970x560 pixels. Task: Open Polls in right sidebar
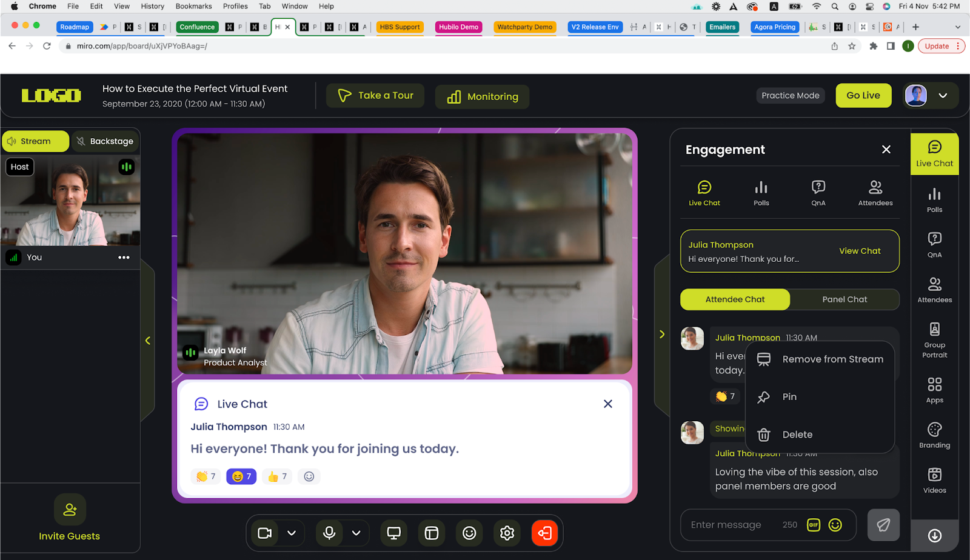coord(934,200)
